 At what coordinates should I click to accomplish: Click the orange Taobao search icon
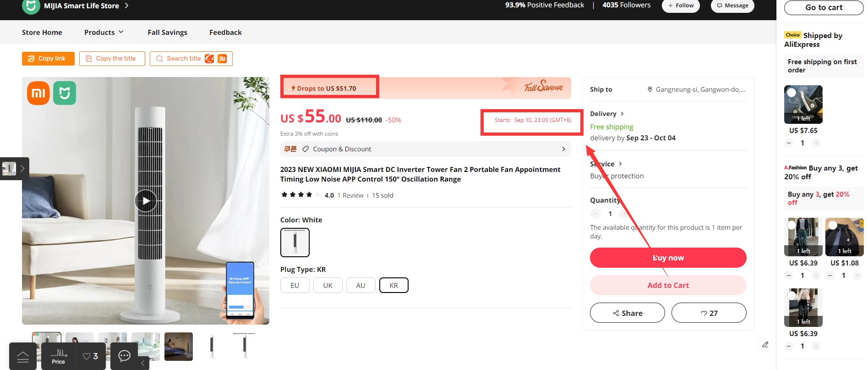222,59
